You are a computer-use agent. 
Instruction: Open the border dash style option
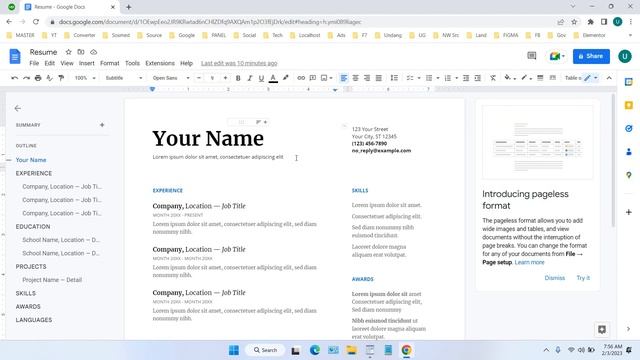tap(553, 78)
